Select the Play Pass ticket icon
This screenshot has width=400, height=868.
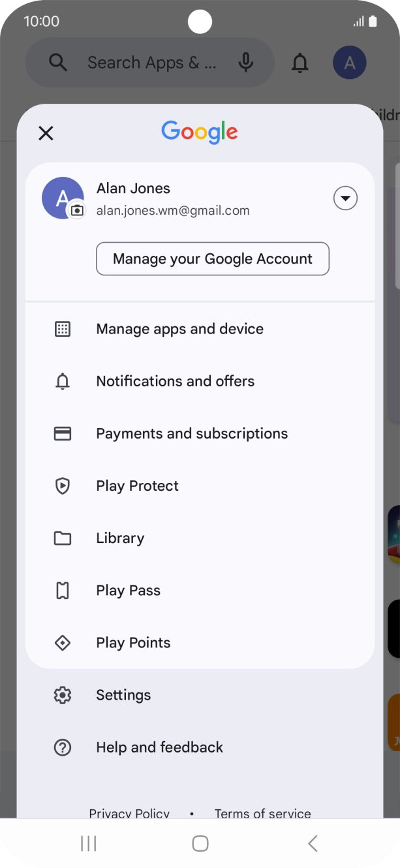[62, 590]
